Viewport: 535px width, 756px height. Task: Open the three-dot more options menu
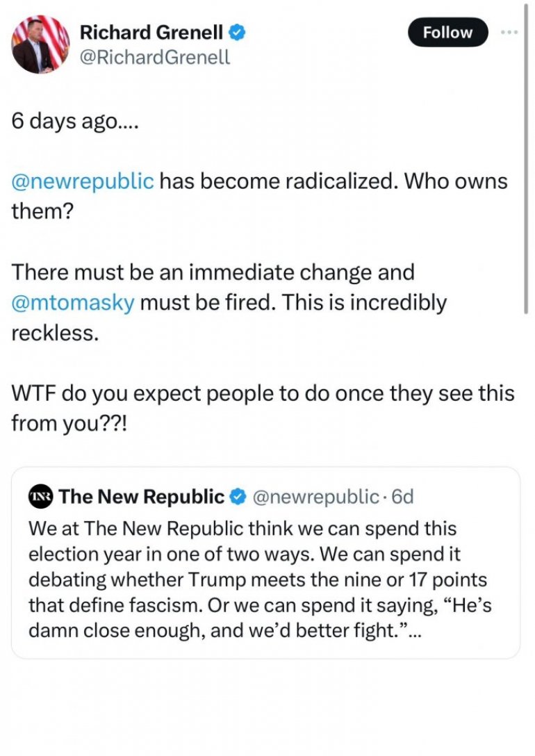tap(511, 33)
